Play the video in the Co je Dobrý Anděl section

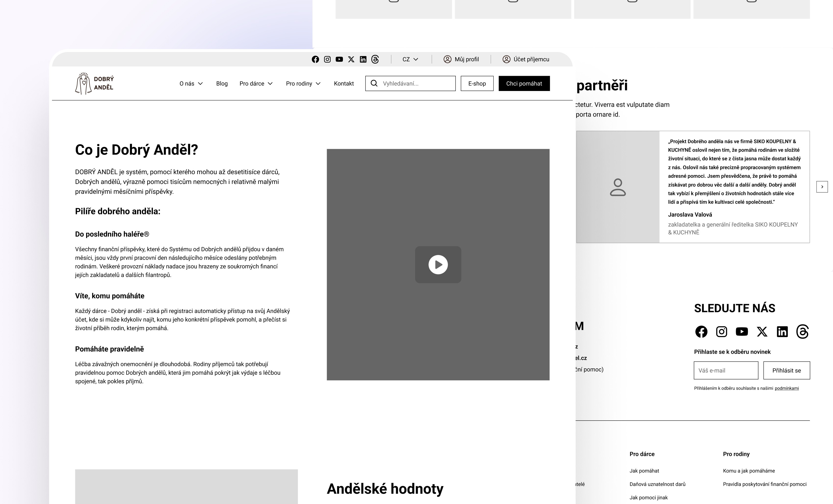438,265
